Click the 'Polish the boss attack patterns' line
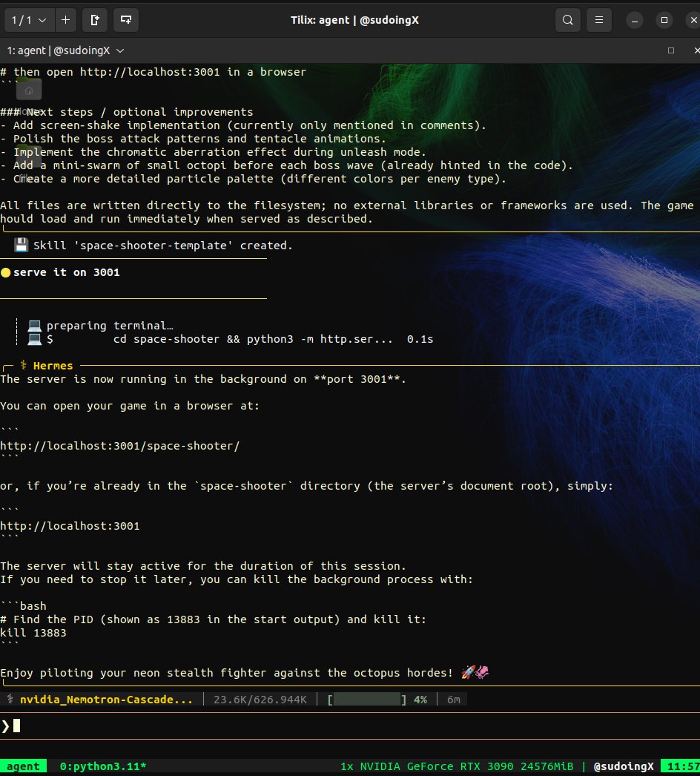 (193, 139)
